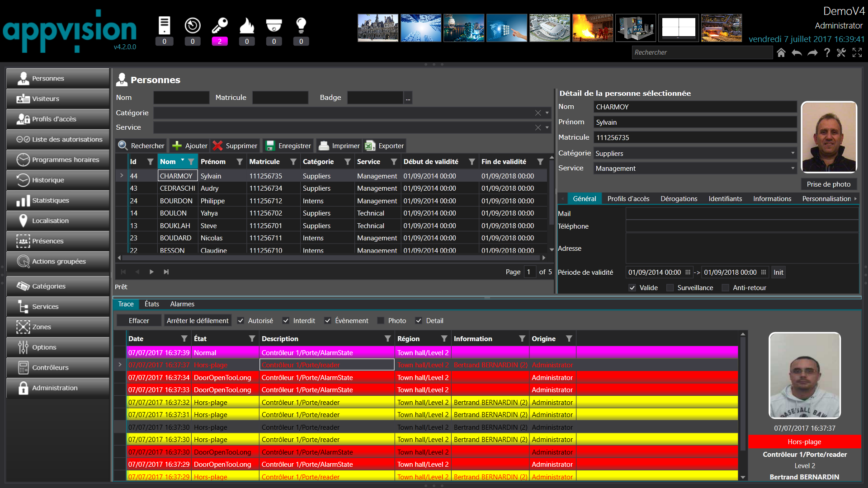Switch to the États tab

click(x=151, y=304)
